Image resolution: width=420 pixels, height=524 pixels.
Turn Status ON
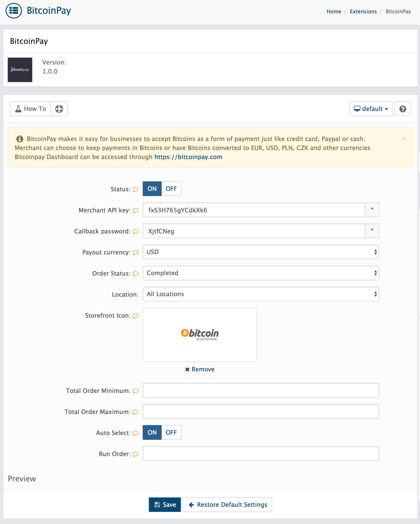(152, 188)
